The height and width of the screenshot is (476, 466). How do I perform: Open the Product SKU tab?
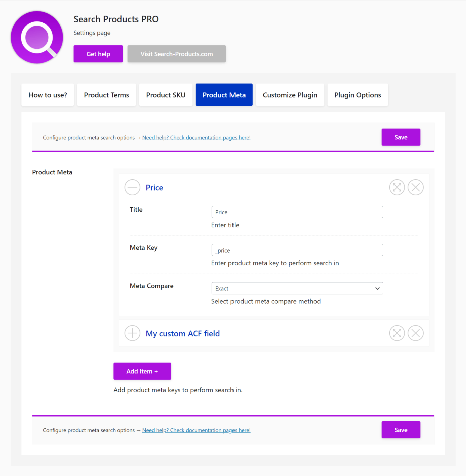(x=166, y=95)
